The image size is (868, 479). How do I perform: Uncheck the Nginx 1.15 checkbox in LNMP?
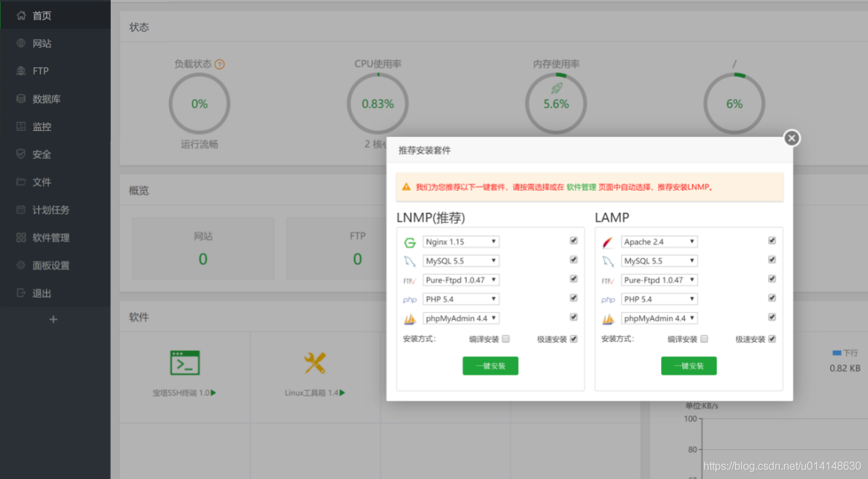[x=574, y=241]
